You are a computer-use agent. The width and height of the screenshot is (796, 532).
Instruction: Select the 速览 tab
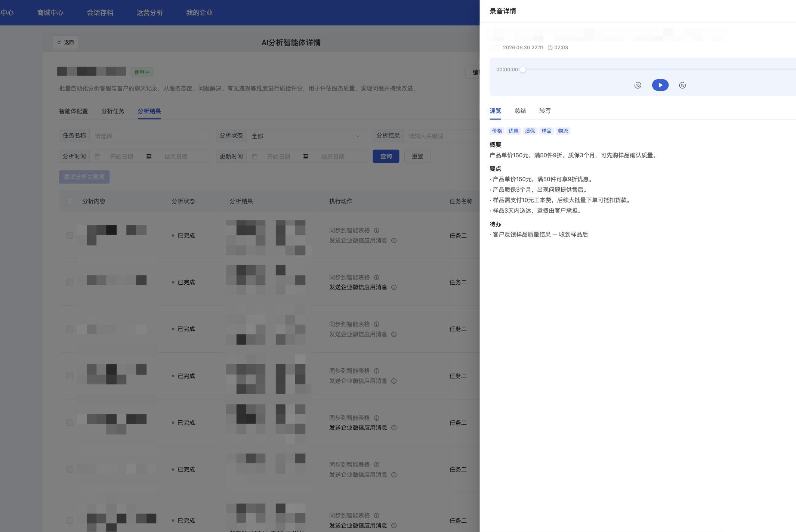495,111
